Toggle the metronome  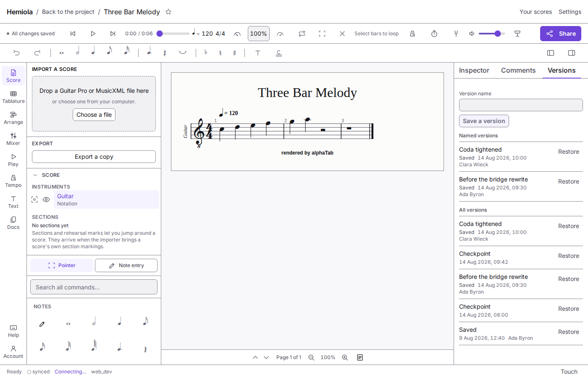[412, 34]
